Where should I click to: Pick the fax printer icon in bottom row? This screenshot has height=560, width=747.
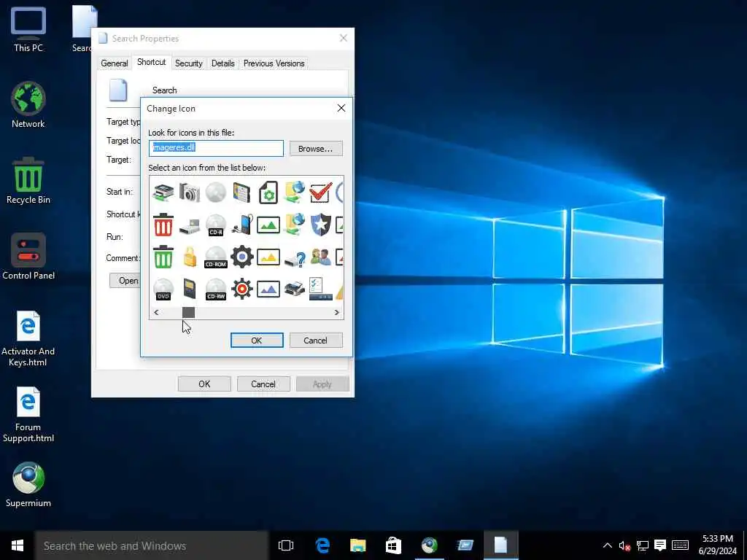coord(295,289)
